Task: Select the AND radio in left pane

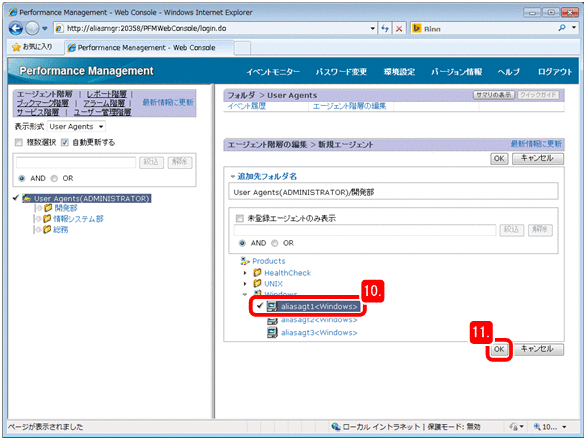Action: click(22, 178)
